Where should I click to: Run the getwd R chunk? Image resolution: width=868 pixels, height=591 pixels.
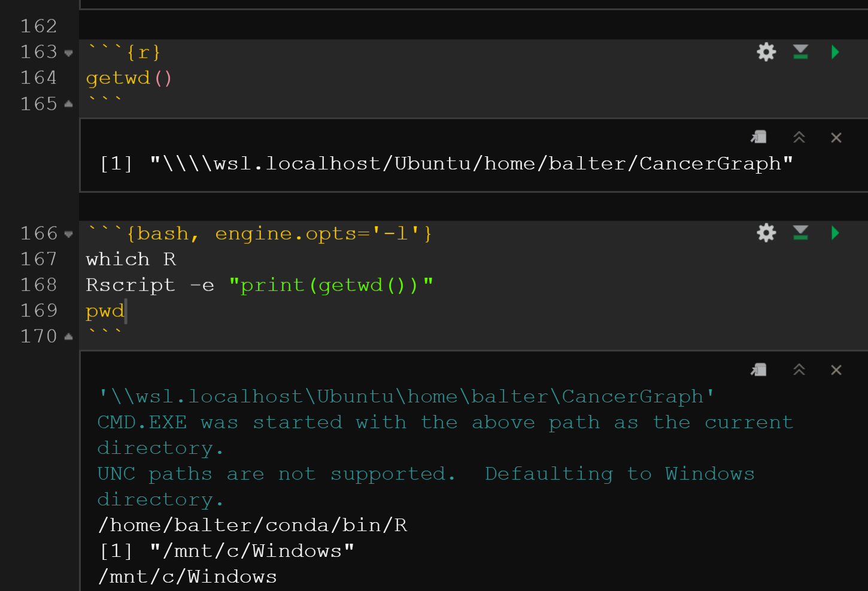tap(835, 52)
